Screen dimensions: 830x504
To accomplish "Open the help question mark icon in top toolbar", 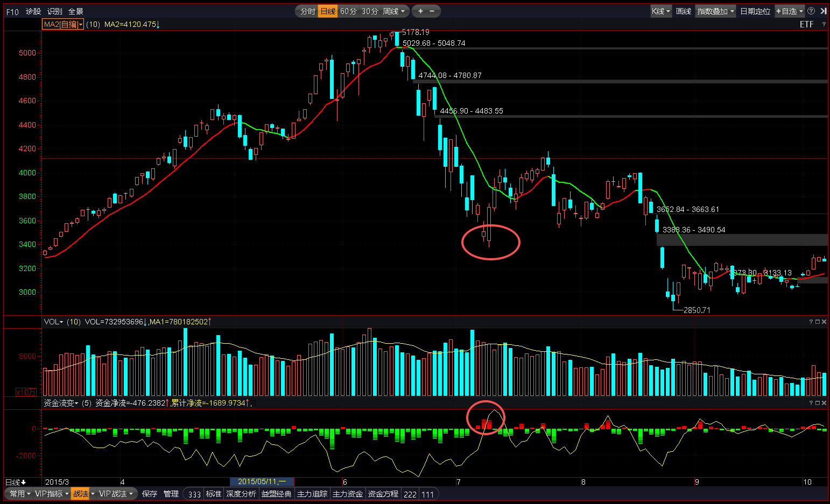I will point(811,11).
